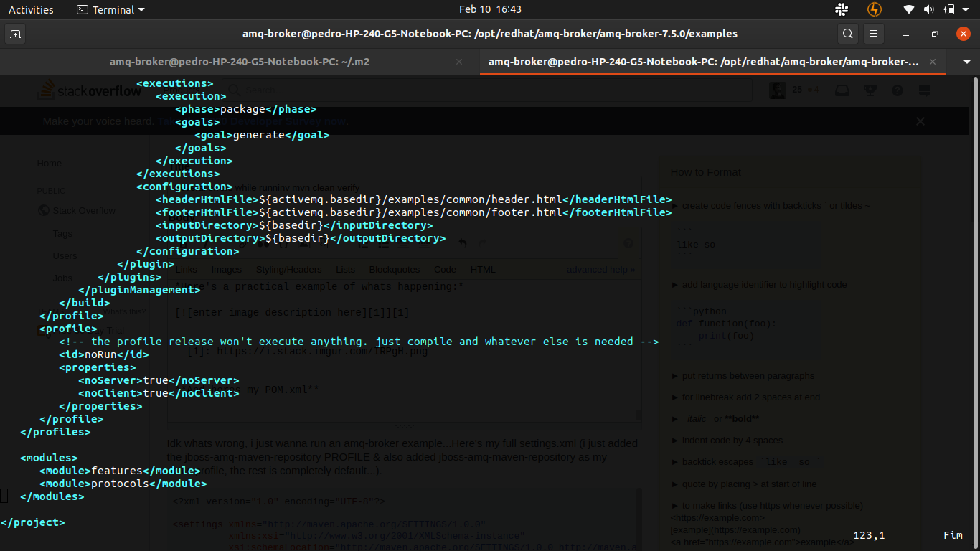
Task: Open the Wi-Fi network indicator
Action: point(909,10)
